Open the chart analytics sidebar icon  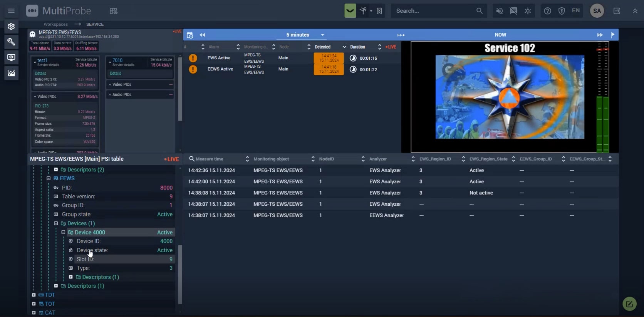[x=11, y=73]
